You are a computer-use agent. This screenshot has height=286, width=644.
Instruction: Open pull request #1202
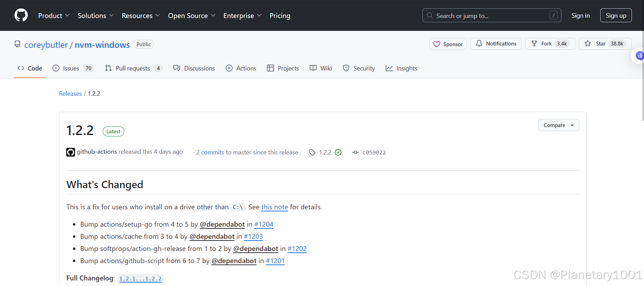[297, 249]
